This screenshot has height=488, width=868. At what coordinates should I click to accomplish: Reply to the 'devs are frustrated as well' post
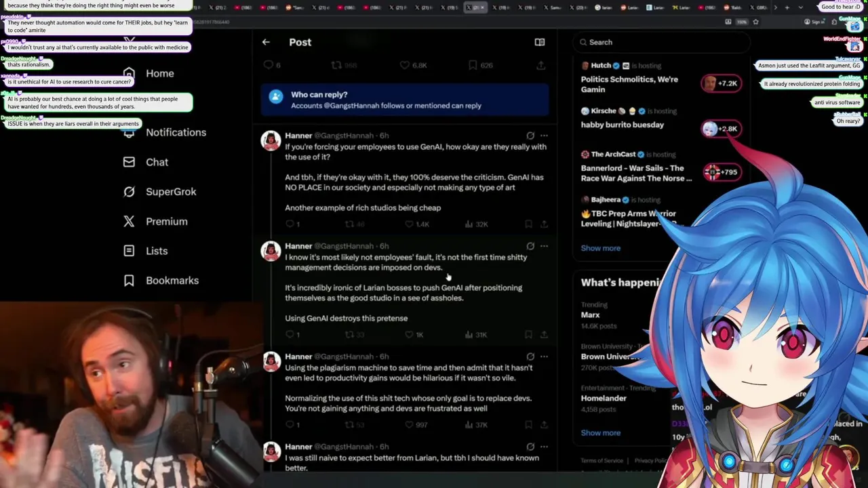tap(292, 424)
